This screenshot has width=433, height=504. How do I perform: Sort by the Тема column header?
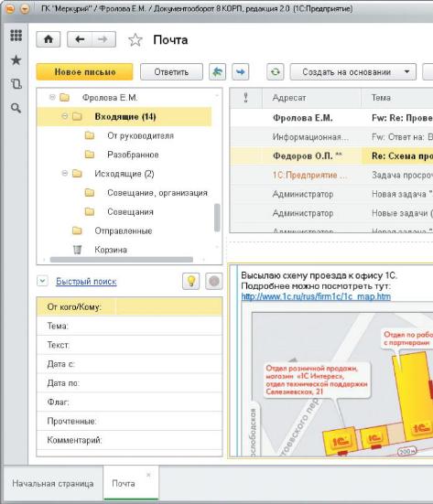(x=397, y=97)
